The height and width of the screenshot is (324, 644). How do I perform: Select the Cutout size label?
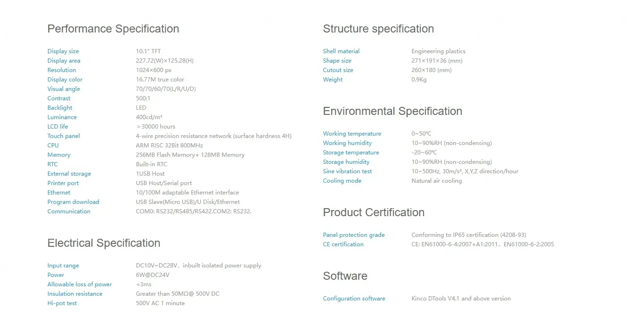point(338,70)
